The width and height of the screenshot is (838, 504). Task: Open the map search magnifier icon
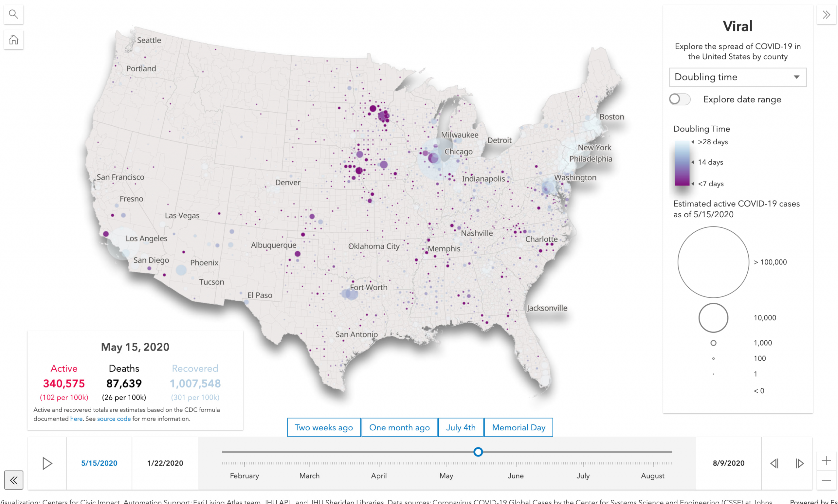(14, 14)
